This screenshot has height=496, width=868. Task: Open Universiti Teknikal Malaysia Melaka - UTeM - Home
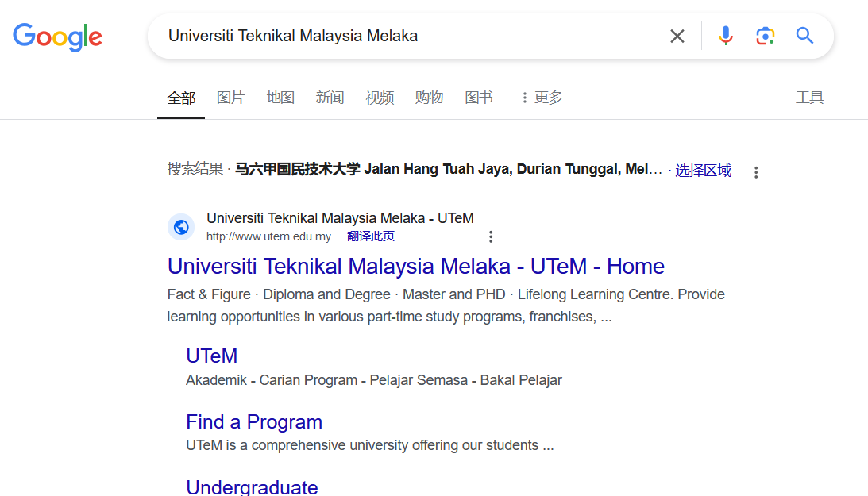coord(415,267)
